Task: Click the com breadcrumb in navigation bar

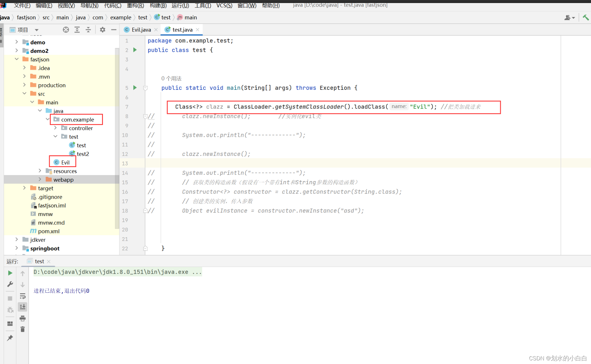Action: (x=98, y=18)
